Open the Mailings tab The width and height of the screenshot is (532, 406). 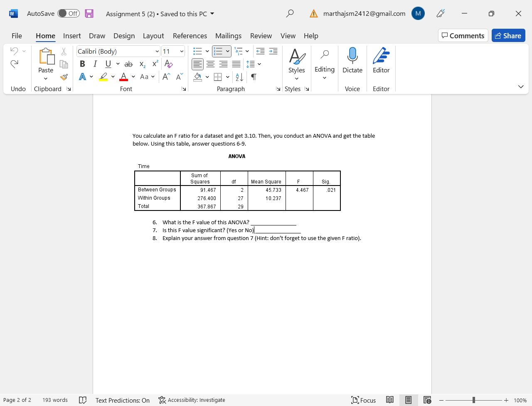click(x=228, y=36)
